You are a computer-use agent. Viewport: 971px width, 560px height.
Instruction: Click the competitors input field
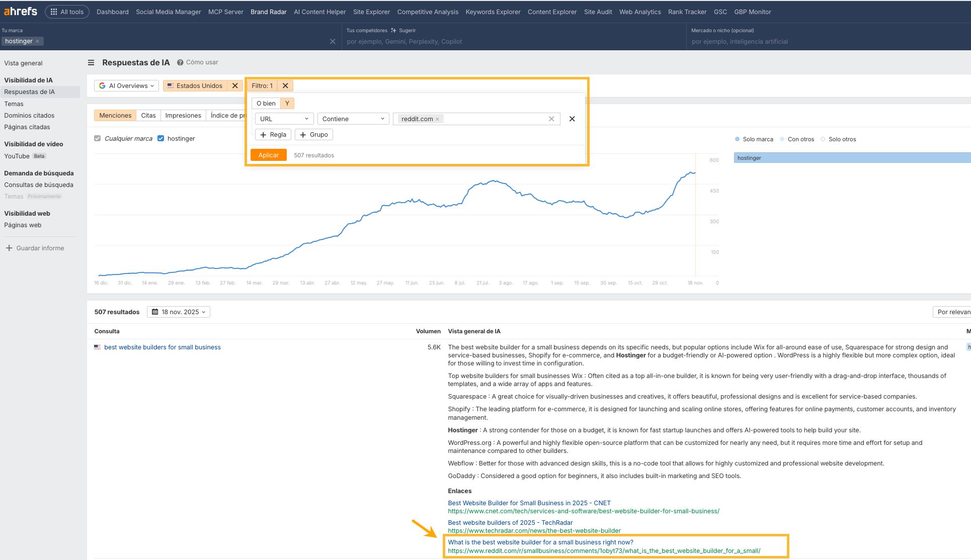click(x=453, y=42)
